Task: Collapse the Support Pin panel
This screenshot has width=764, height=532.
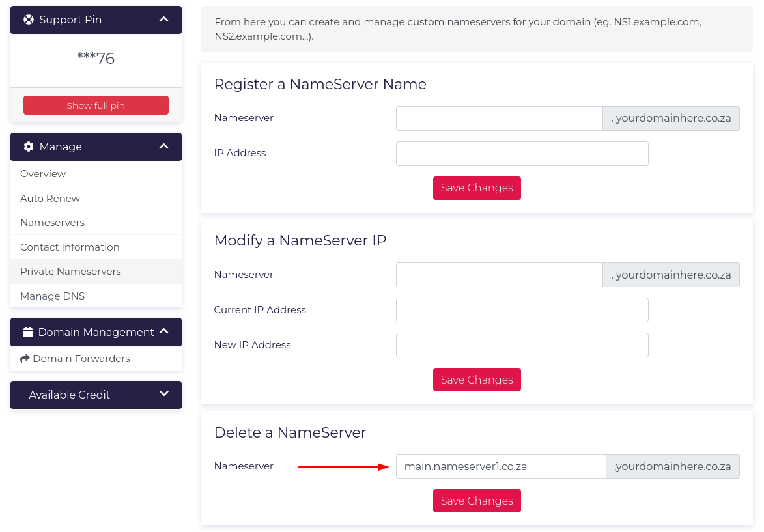Action: pos(164,20)
